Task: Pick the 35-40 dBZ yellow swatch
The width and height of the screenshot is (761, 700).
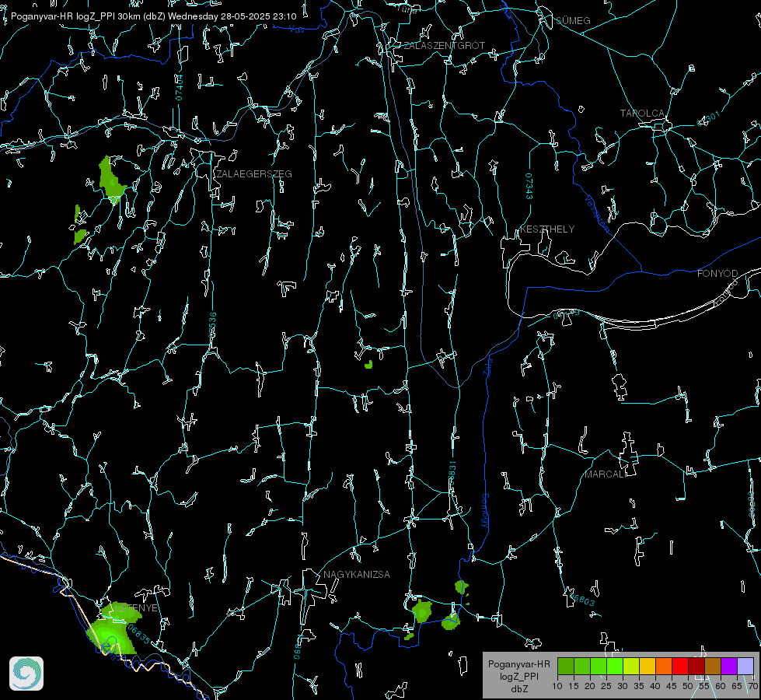Action: click(x=648, y=666)
